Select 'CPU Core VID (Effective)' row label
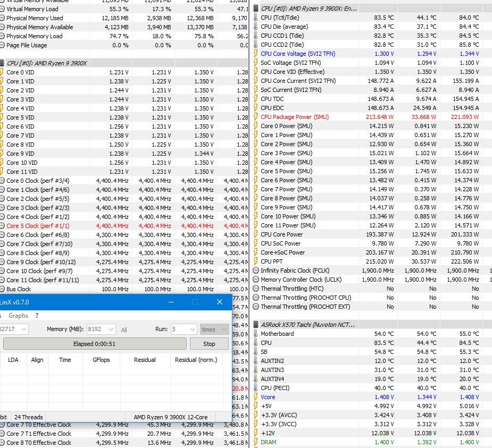Screen dimensions: 492x448 293,72
